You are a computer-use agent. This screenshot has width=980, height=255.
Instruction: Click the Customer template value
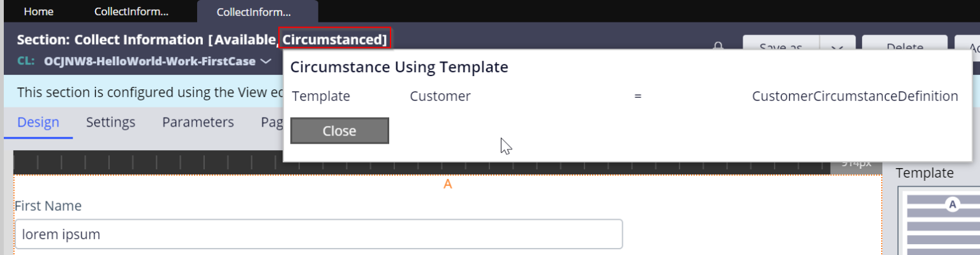[440, 97]
